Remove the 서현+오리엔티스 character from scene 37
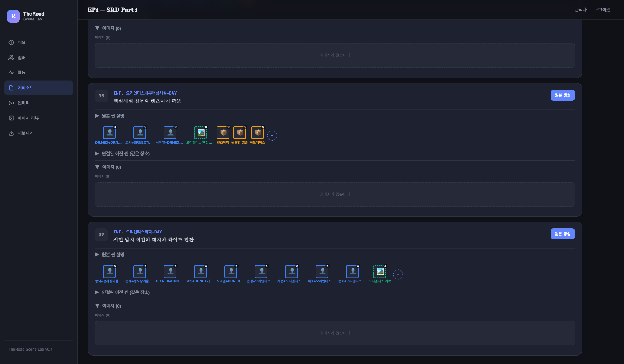Image resolution: width=624 pixels, height=364 pixels. pos(297,266)
